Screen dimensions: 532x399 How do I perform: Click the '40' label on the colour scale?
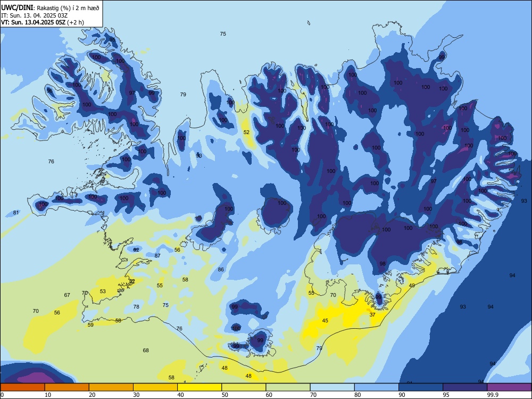click(180, 395)
